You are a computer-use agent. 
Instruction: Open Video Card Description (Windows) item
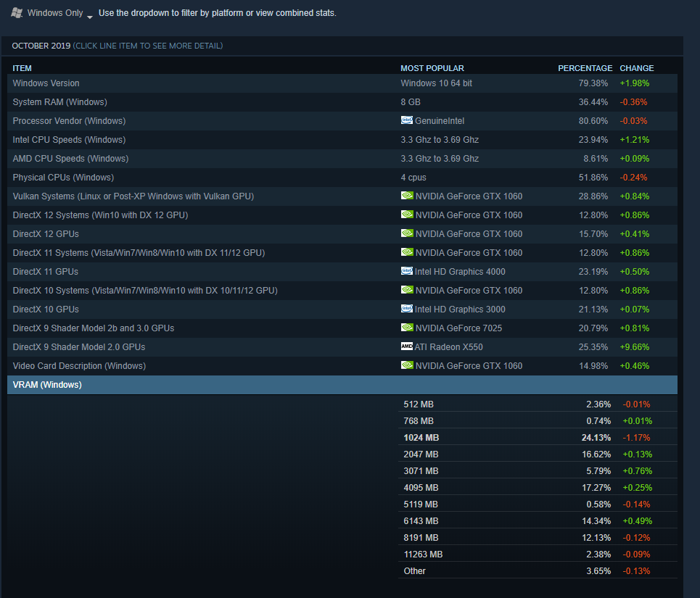(342, 365)
